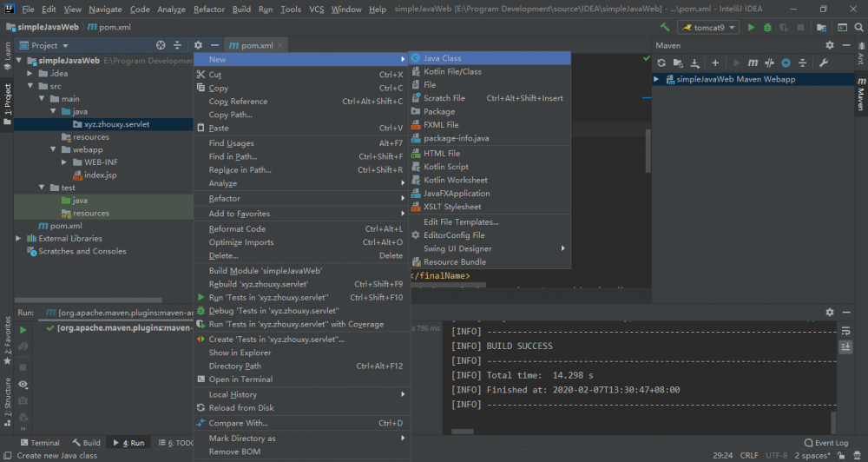Viewport: 868px width, 462px height.
Task: Expand the .idea folder
Action: (x=30, y=73)
